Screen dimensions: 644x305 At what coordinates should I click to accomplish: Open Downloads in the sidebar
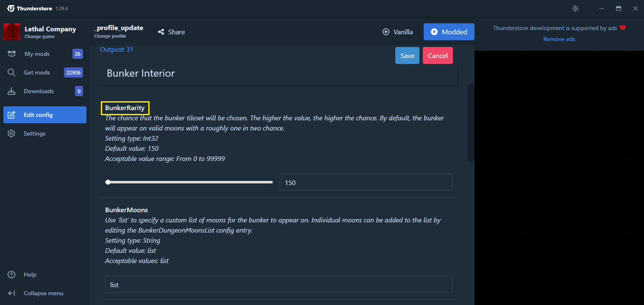(45, 91)
